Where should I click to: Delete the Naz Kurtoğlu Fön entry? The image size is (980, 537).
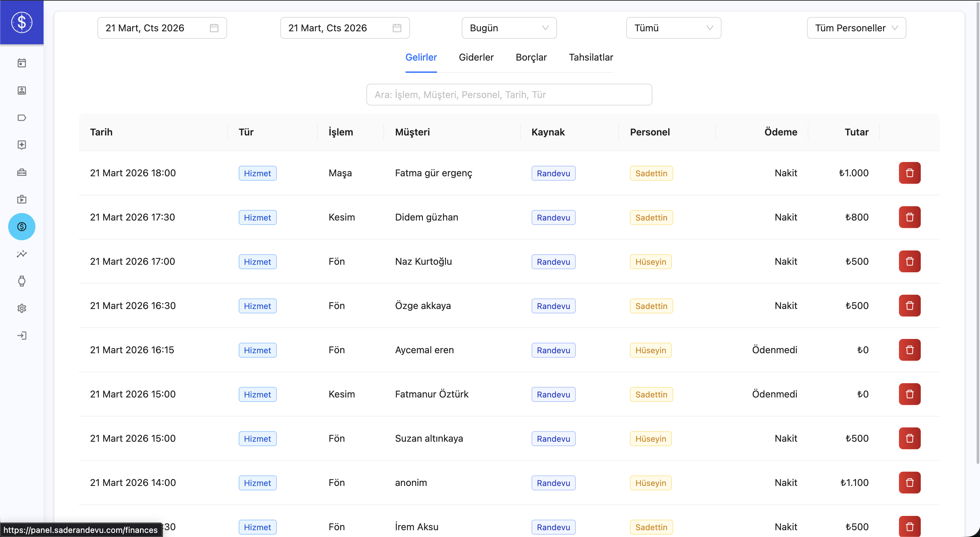tap(909, 262)
